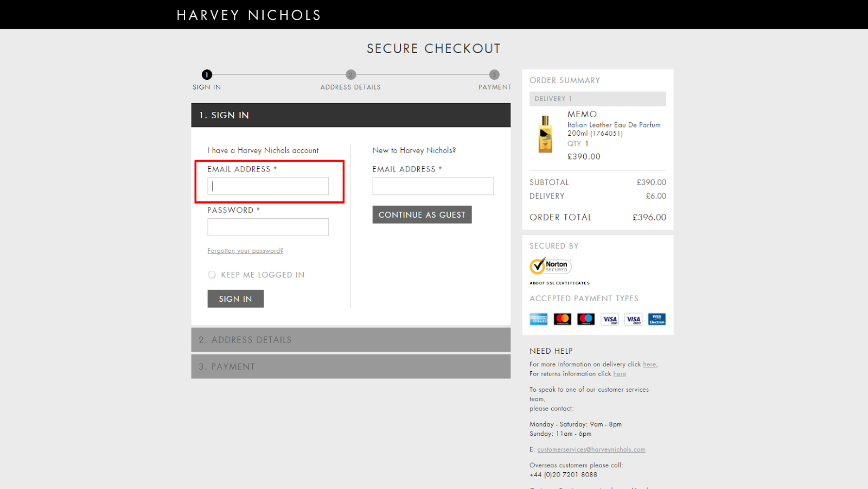Click the Maestro payment icon
The image size is (868, 489).
click(586, 319)
